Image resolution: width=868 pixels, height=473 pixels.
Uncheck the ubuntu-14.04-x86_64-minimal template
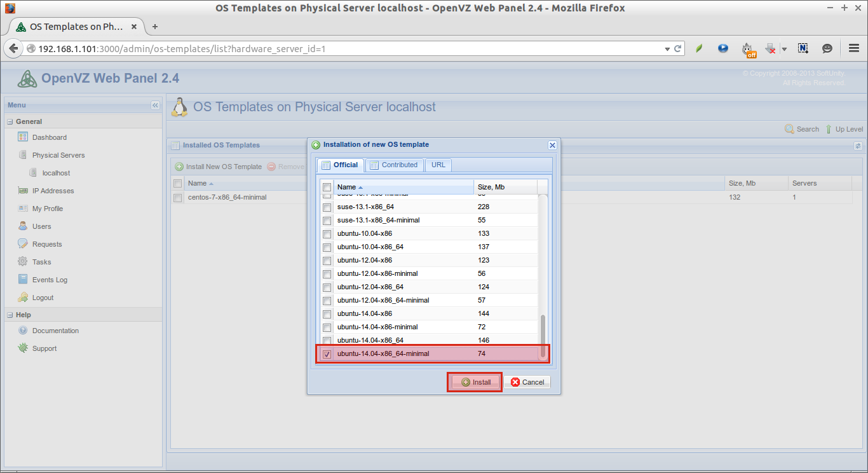pos(327,354)
